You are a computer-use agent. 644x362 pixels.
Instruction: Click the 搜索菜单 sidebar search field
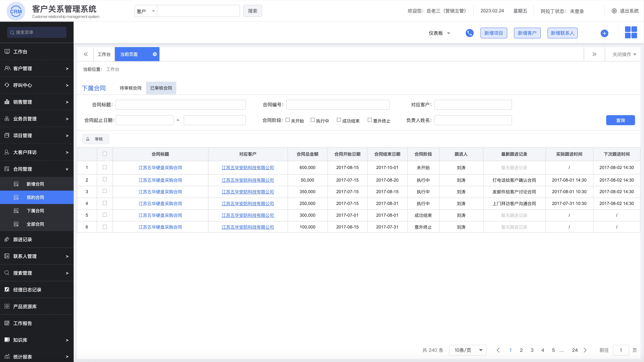coord(37,33)
